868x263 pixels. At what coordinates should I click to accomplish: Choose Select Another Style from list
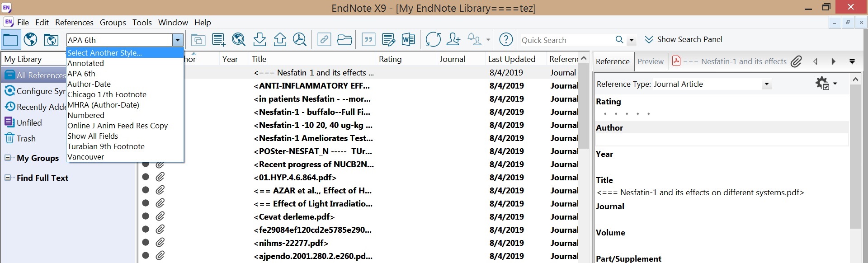125,53
